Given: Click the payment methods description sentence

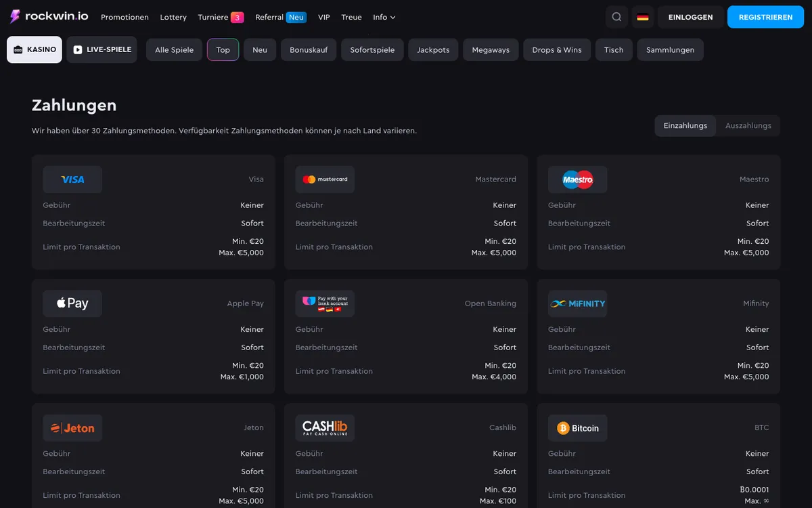Looking at the screenshot, I should pyautogui.click(x=224, y=130).
